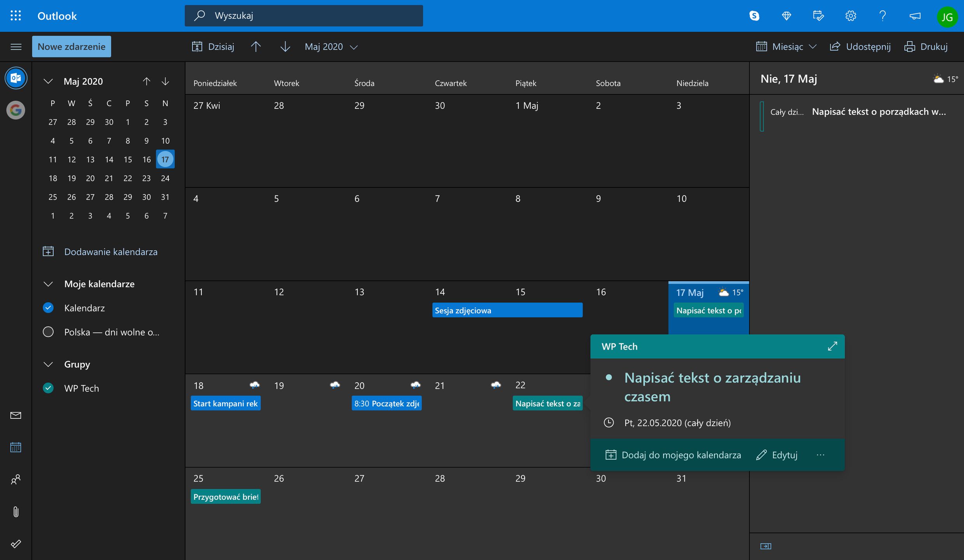Click weather 15° in day panel header

pos(945,79)
